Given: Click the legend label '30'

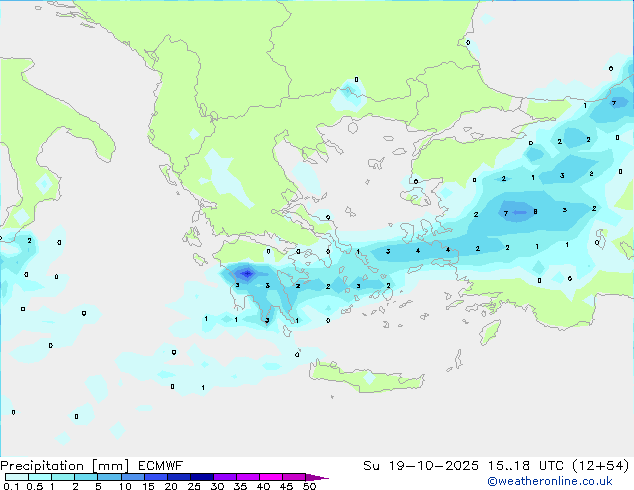Looking at the screenshot, I should point(217,486).
